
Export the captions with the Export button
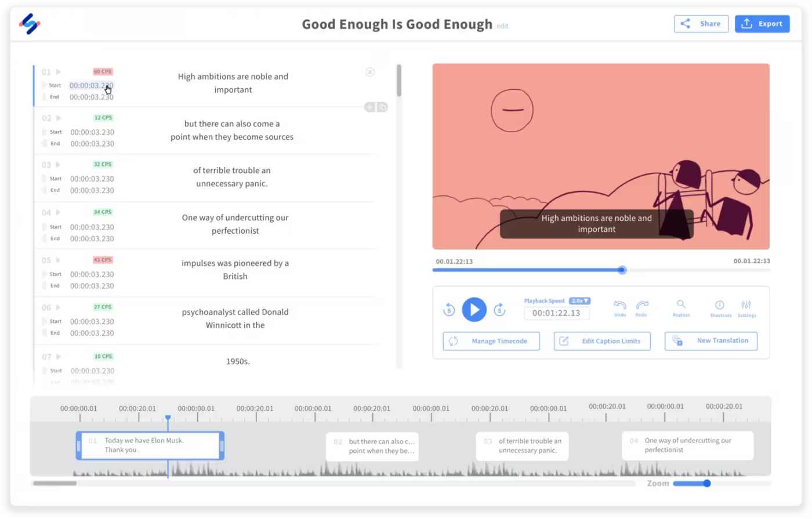click(762, 24)
